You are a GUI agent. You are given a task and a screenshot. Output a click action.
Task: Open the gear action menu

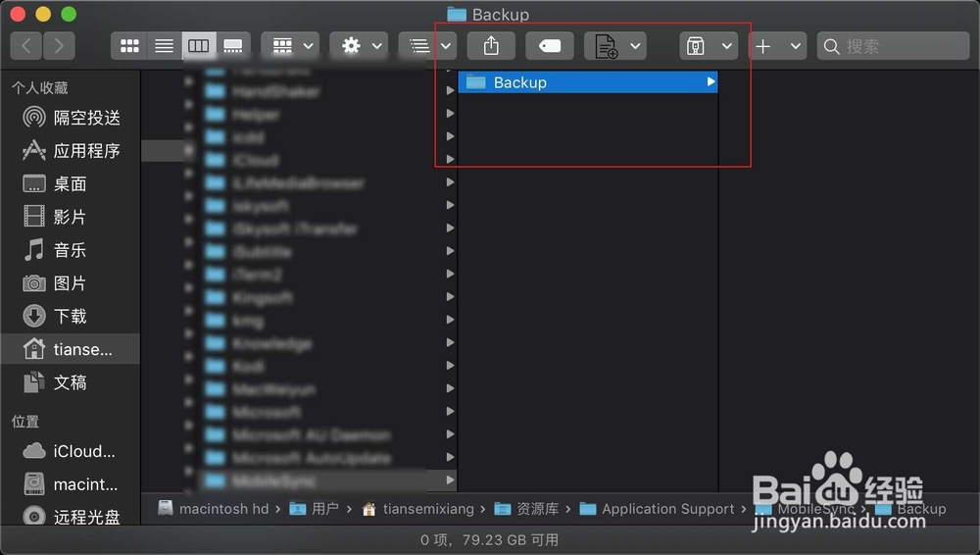pos(359,46)
